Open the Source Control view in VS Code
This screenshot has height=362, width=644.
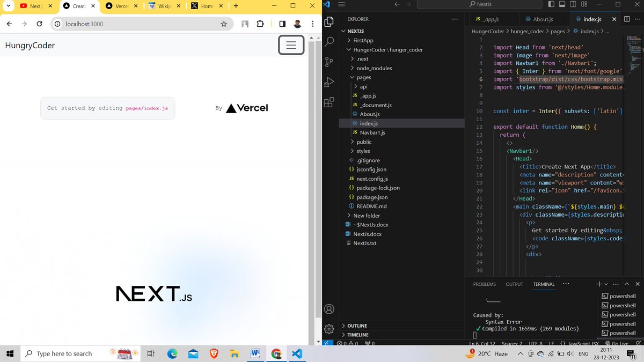click(330, 62)
